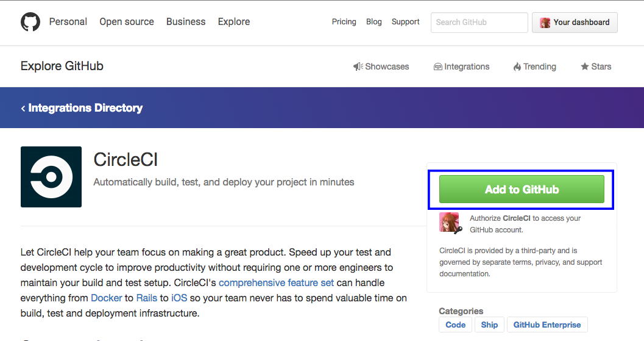Viewport: 644px width, 341px height.
Task: Click the Trending flame icon
Action: pyautogui.click(x=517, y=66)
